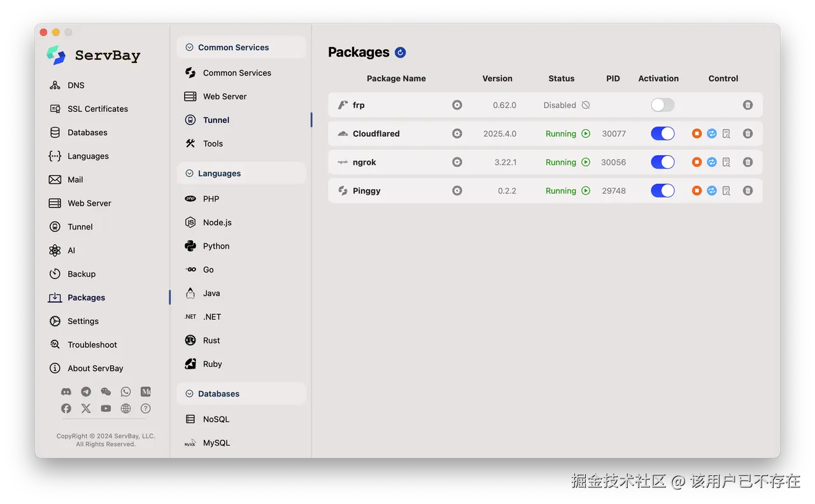
Task: Open ServBay X (Twitter) link icon
Action: click(86, 409)
